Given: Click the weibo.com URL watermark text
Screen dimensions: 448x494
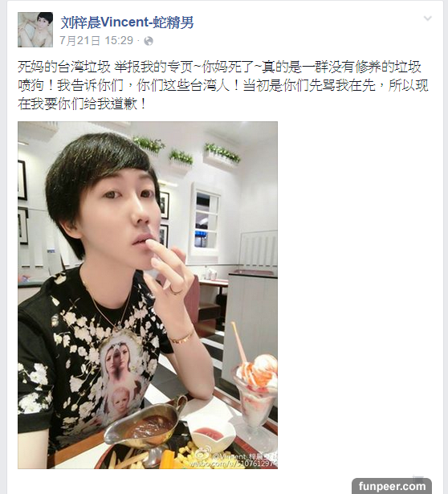Looking at the screenshot, I should tap(232, 464).
